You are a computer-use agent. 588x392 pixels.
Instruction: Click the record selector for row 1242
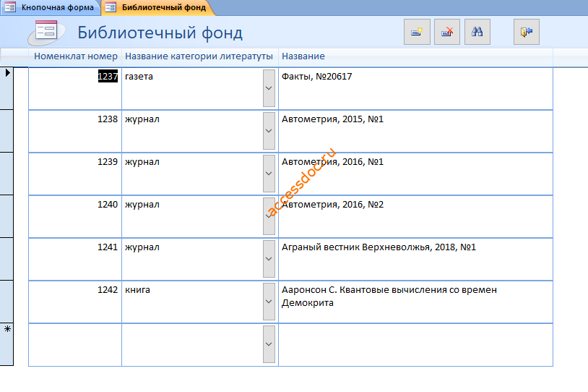click(x=7, y=302)
